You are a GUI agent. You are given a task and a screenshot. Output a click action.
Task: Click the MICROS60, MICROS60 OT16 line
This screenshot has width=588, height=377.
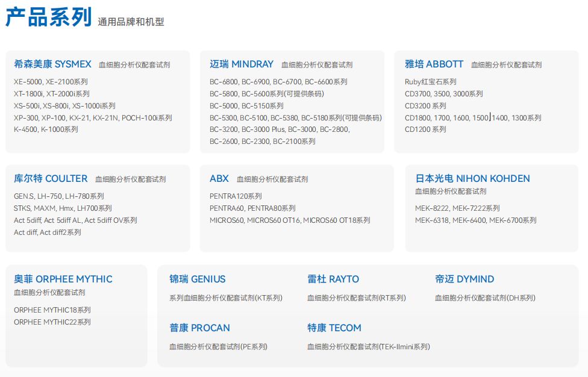290,220
